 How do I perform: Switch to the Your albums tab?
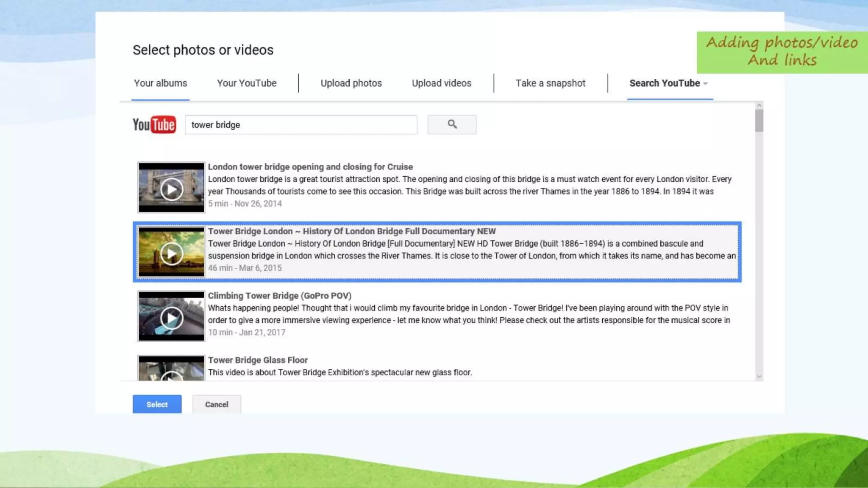tap(161, 83)
